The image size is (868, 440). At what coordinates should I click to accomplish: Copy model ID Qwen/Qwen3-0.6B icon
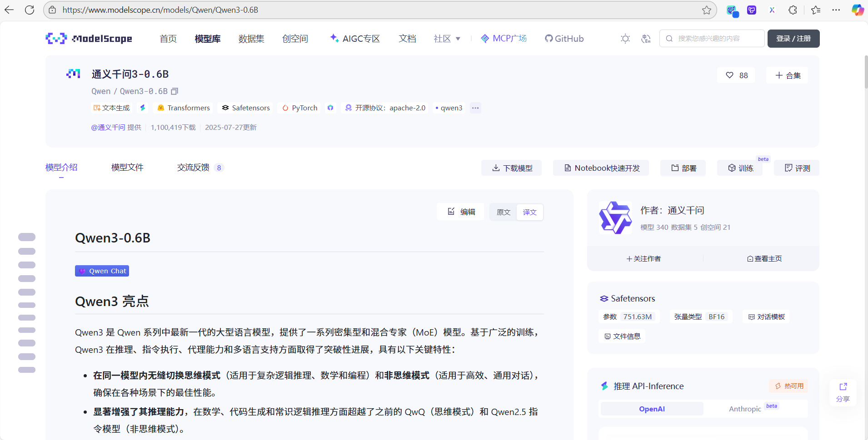pyautogui.click(x=175, y=91)
